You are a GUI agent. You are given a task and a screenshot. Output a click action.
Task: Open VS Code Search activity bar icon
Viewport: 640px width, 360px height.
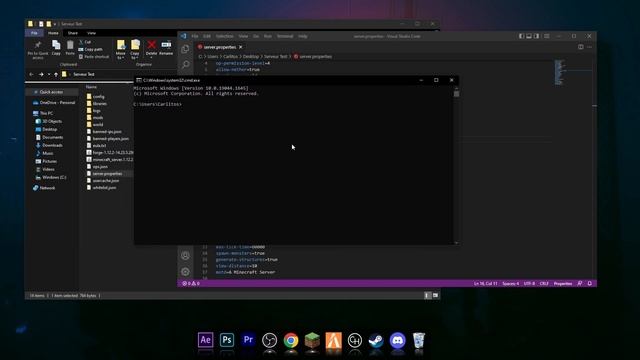pyautogui.click(x=186, y=64)
